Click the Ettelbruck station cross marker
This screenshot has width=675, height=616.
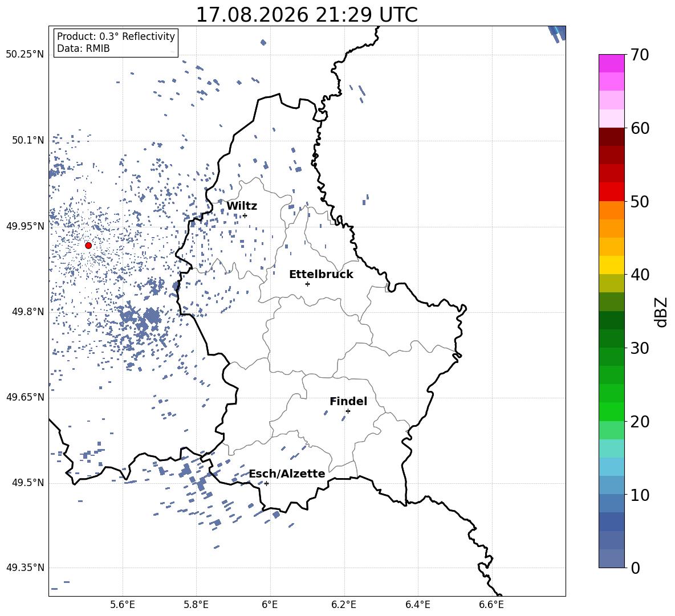click(x=307, y=284)
